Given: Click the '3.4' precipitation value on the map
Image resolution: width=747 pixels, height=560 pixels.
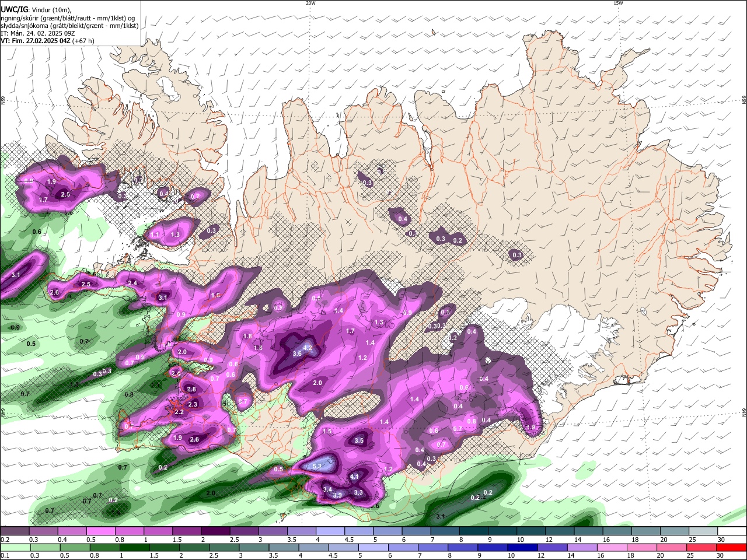Looking at the screenshot, I should pos(327,489).
